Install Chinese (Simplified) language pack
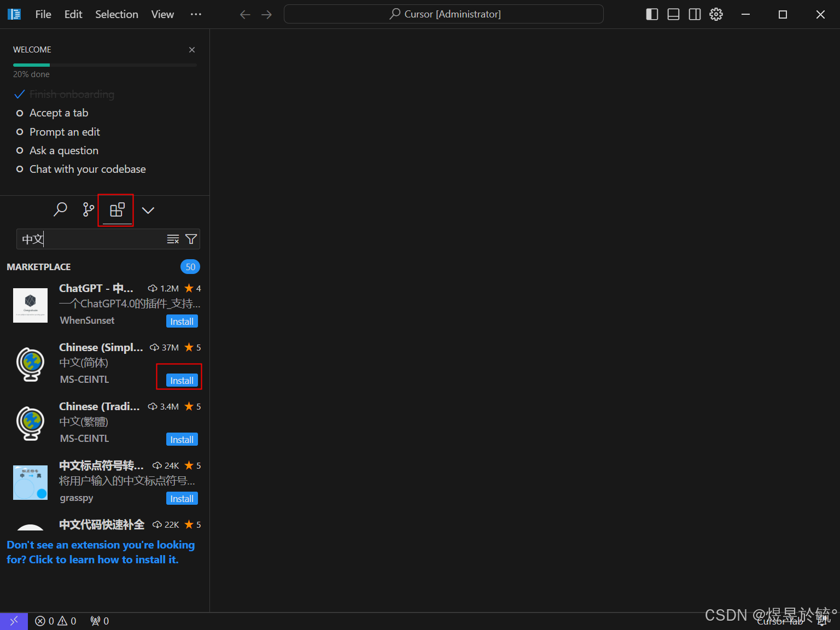840x630 pixels. tap(182, 381)
